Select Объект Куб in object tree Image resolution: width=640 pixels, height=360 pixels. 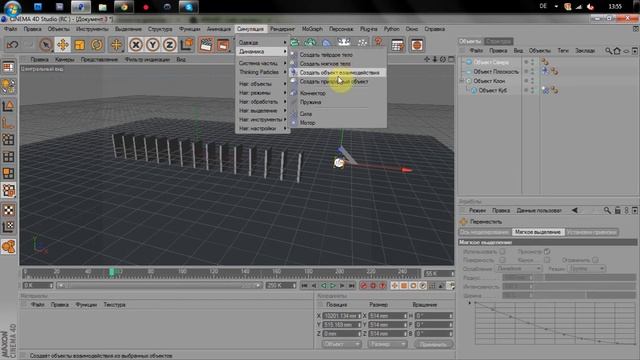[492, 90]
